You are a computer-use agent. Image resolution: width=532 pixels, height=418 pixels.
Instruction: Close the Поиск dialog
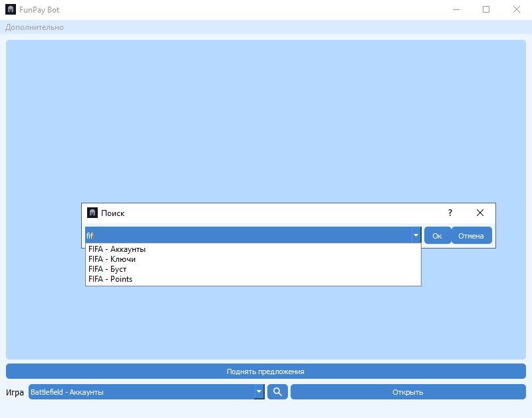[x=480, y=213]
